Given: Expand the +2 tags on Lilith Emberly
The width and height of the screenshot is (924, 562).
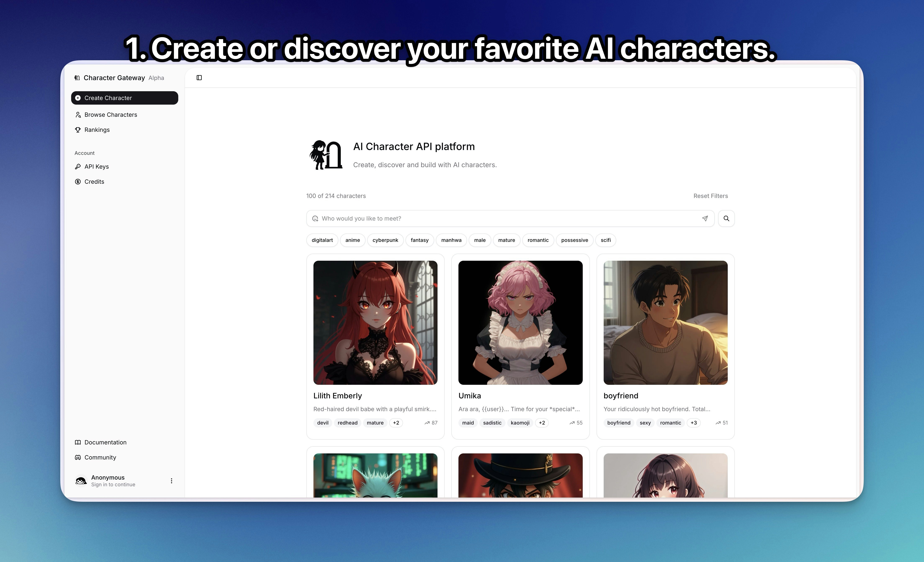Looking at the screenshot, I should point(396,423).
